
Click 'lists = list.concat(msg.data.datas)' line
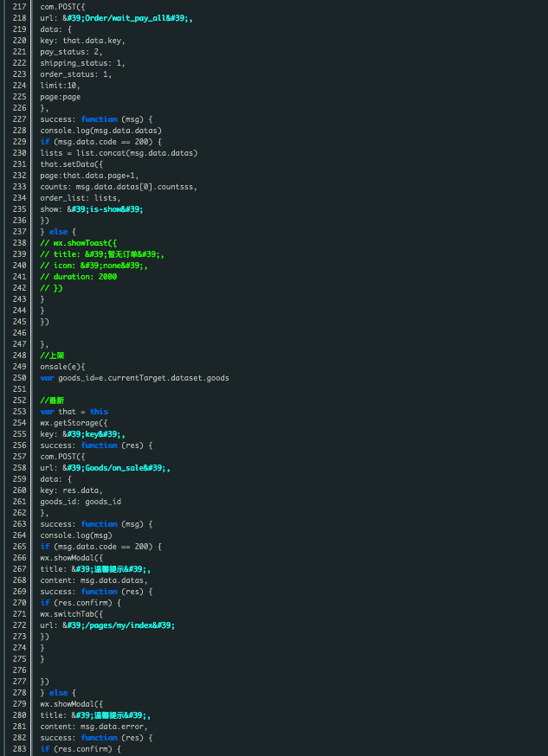pos(119,153)
